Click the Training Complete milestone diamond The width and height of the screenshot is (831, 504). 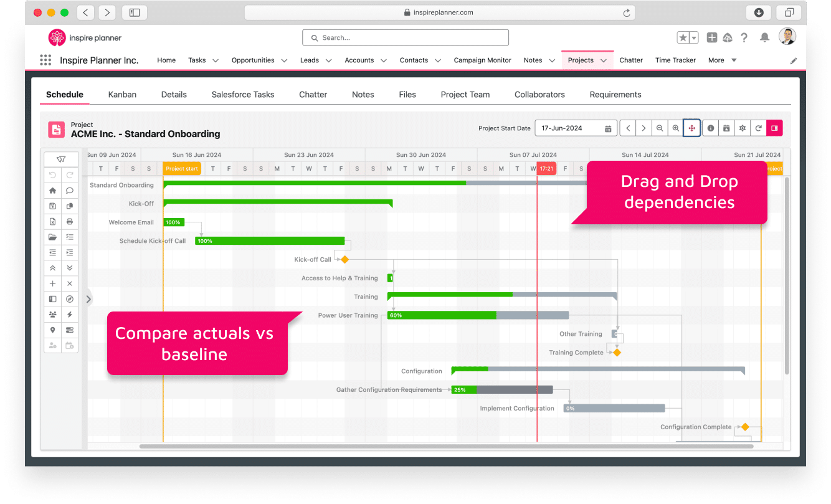617,353
